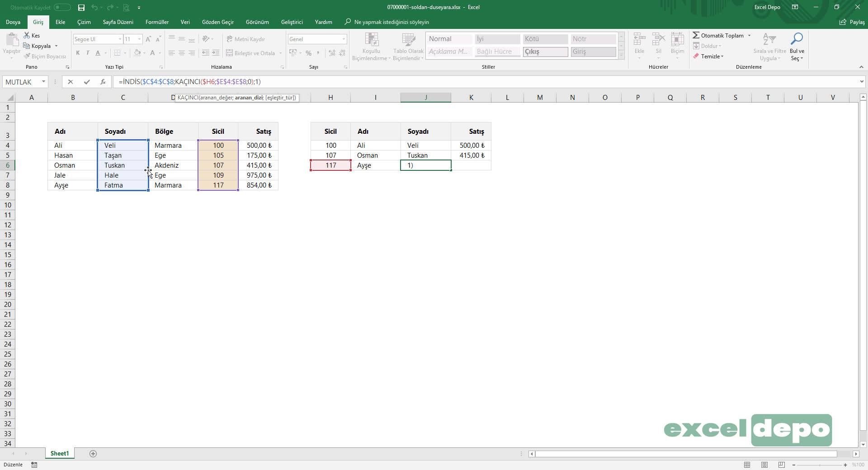This screenshot has height=470, width=868.
Task: Expand the cell styles gallery
Action: click(x=621, y=54)
